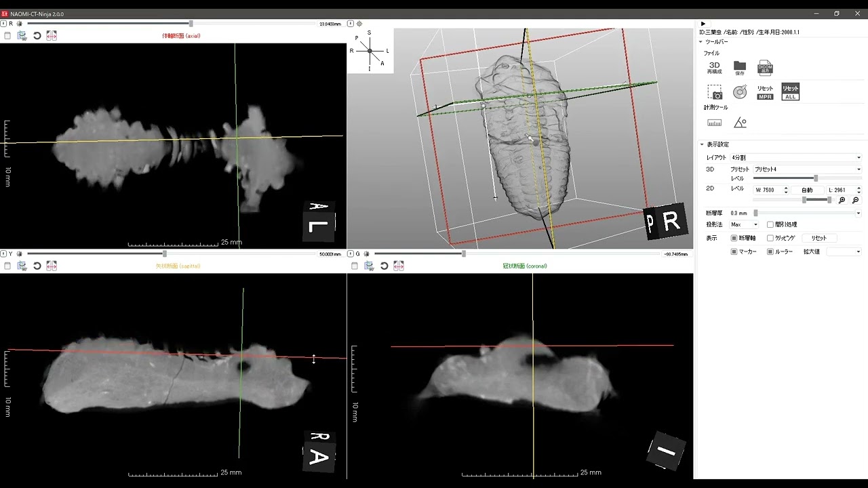
Task: Click the Y axis gear icon
Action: [19, 254]
